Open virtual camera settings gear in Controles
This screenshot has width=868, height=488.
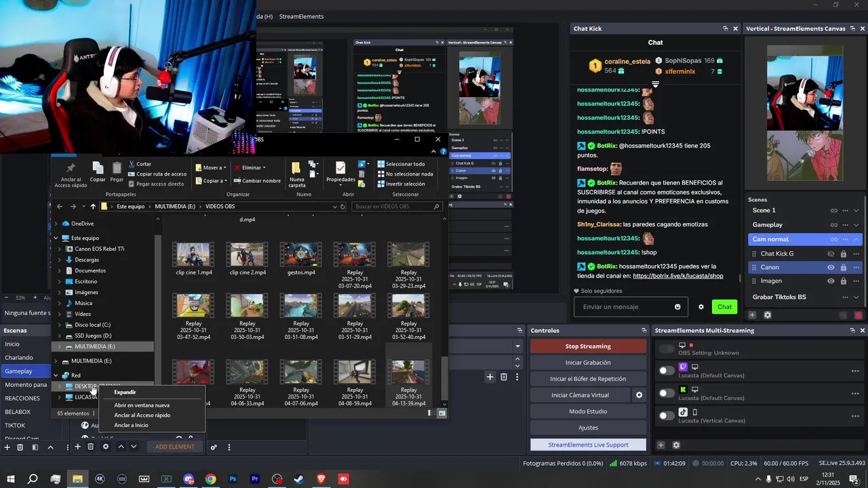pyautogui.click(x=639, y=395)
